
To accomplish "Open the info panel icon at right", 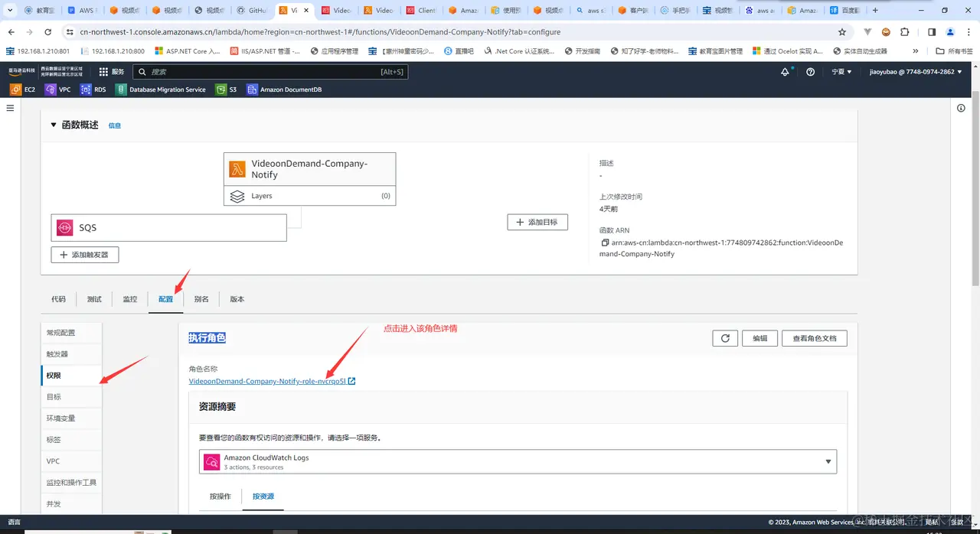I will 961,109.
